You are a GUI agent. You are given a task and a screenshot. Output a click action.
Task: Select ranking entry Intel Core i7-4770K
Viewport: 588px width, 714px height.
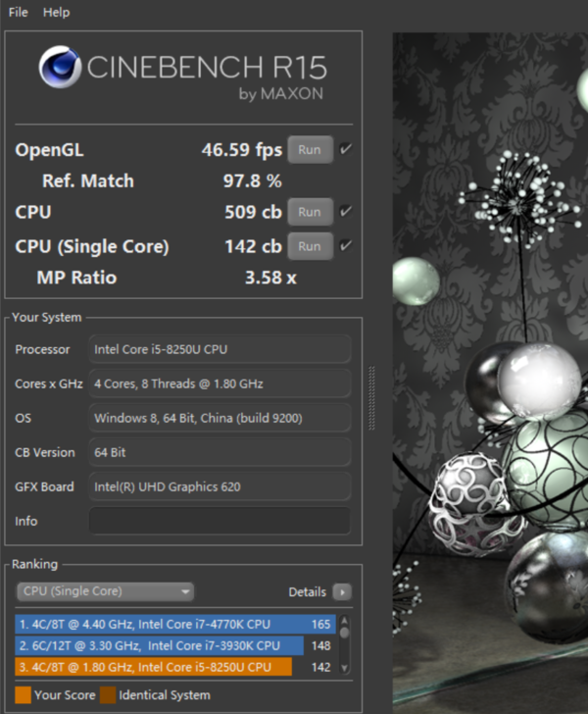(x=175, y=625)
